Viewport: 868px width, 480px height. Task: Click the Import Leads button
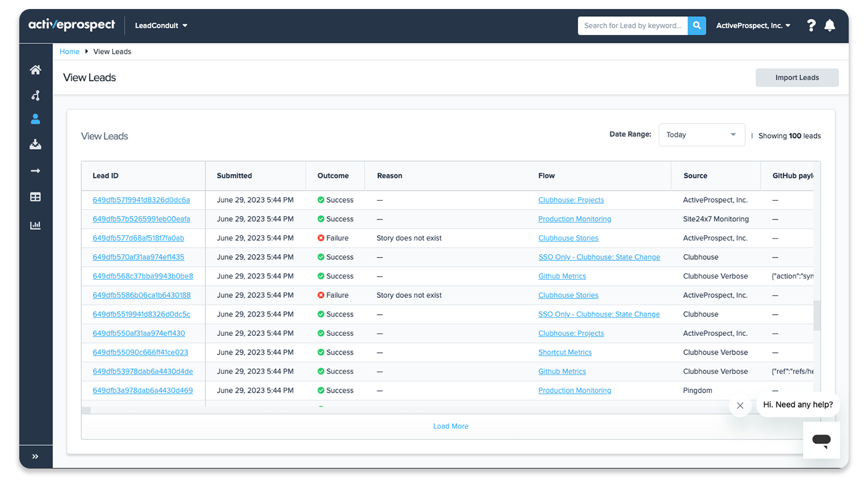tap(797, 78)
